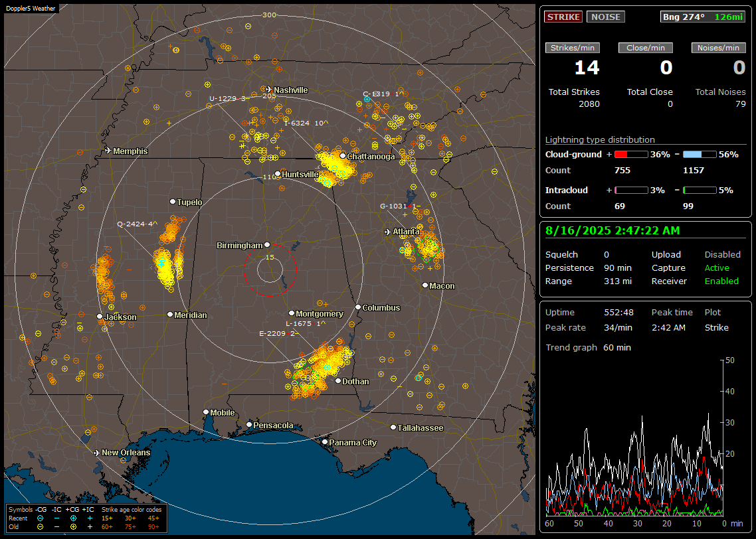Click the Squelch 0 value
Image resolution: width=756 pixels, height=539 pixels.
coord(607,255)
